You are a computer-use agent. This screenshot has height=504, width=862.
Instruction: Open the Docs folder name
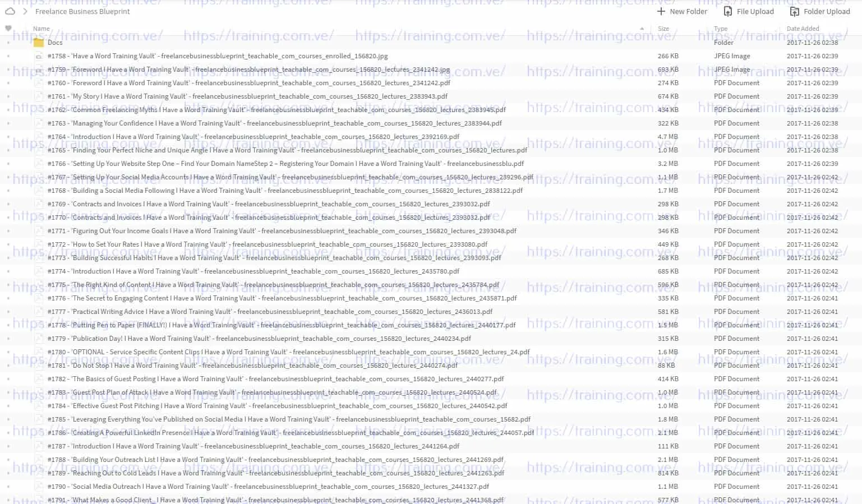click(55, 43)
